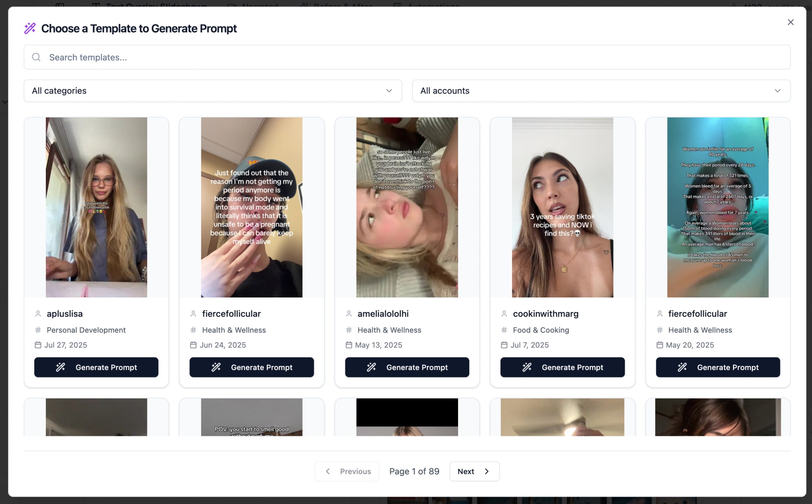Generate prompt for fiercefollicular May 20 template
This screenshot has height=504, width=812.
click(718, 367)
